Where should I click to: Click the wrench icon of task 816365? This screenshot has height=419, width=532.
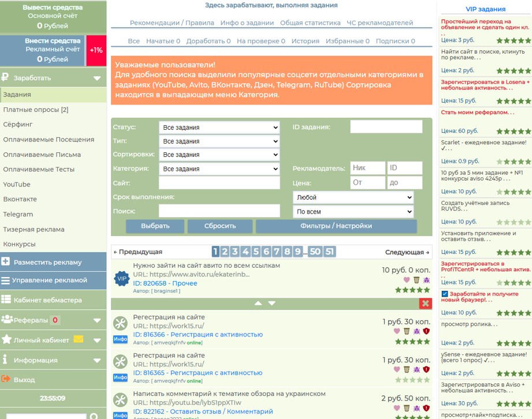121,361
